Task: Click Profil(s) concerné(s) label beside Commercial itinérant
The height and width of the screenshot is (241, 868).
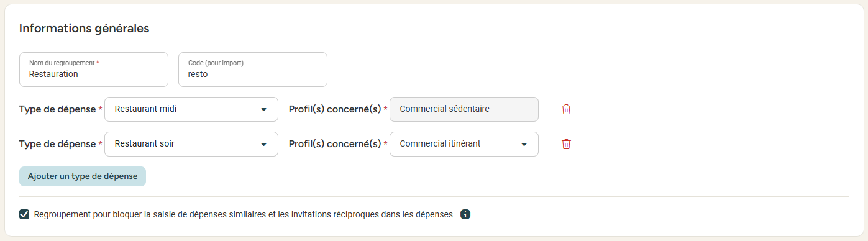Action: click(x=335, y=144)
